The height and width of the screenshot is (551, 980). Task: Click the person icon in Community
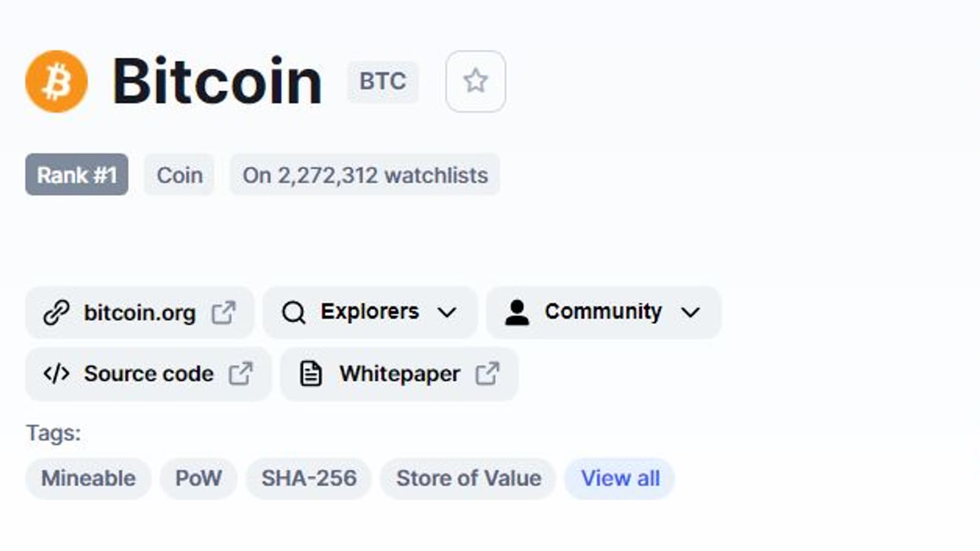coord(517,313)
